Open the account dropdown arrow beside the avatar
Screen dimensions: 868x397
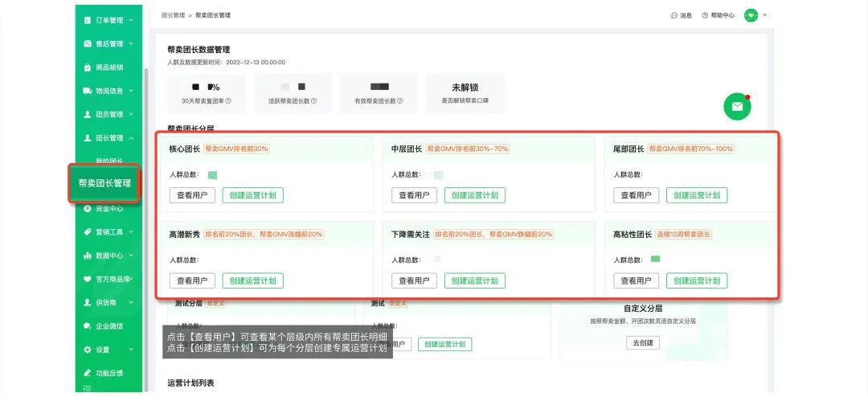click(x=765, y=15)
